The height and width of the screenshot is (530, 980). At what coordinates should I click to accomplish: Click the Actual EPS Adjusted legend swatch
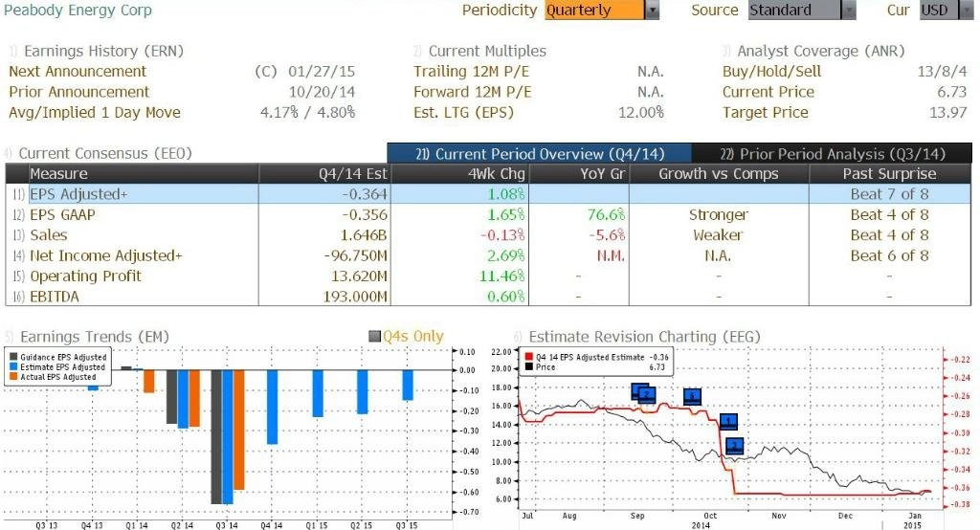coord(13,377)
